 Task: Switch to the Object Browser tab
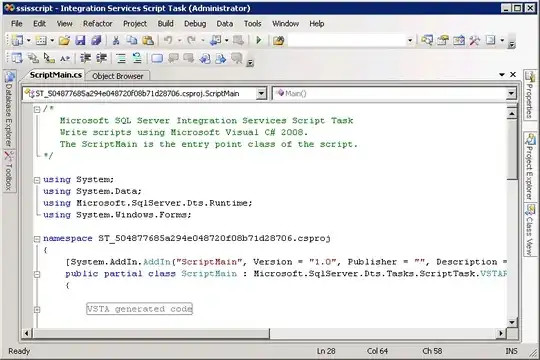point(118,76)
